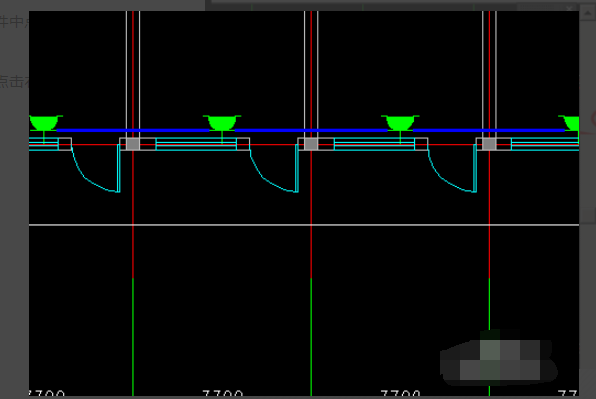
Task: Close the drawing preview with the faded X
Action: [x=569, y=8]
